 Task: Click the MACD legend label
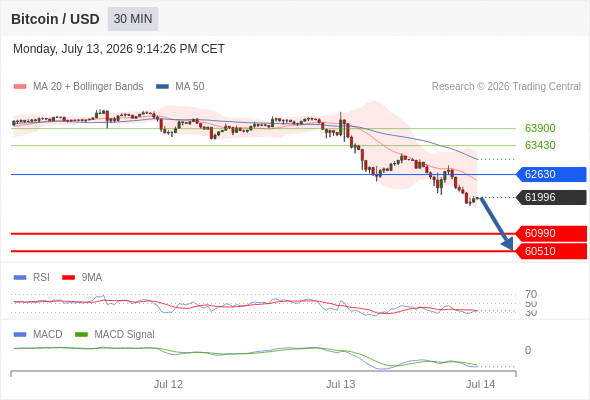(47, 335)
